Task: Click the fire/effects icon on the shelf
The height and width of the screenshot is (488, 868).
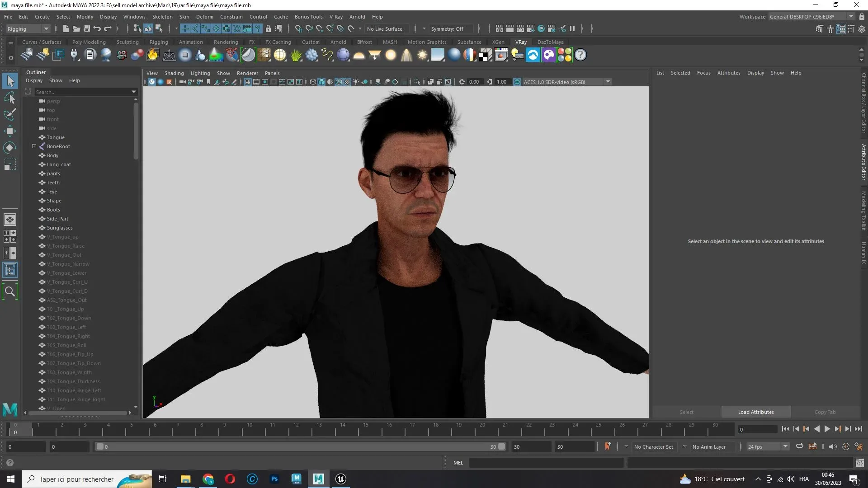Action: (x=152, y=55)
